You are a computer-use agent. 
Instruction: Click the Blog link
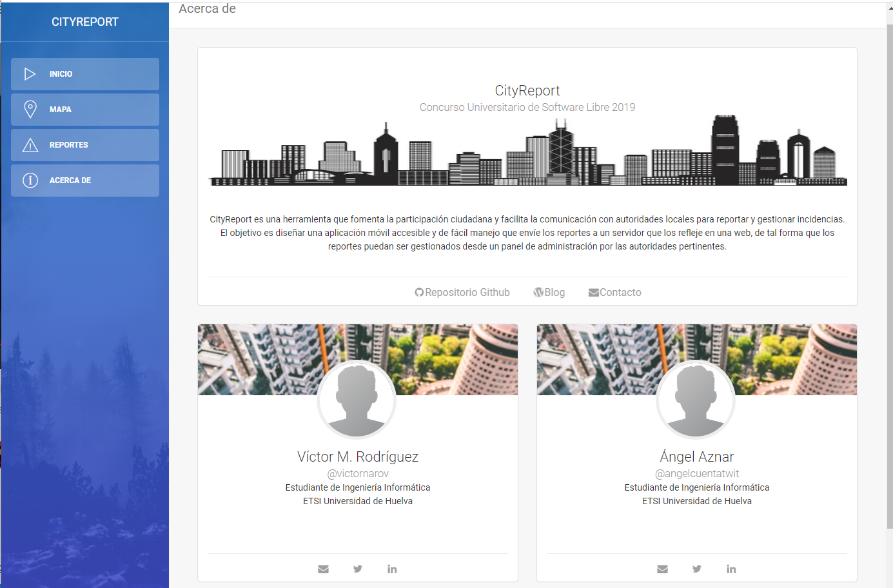[x=554, y=291]
